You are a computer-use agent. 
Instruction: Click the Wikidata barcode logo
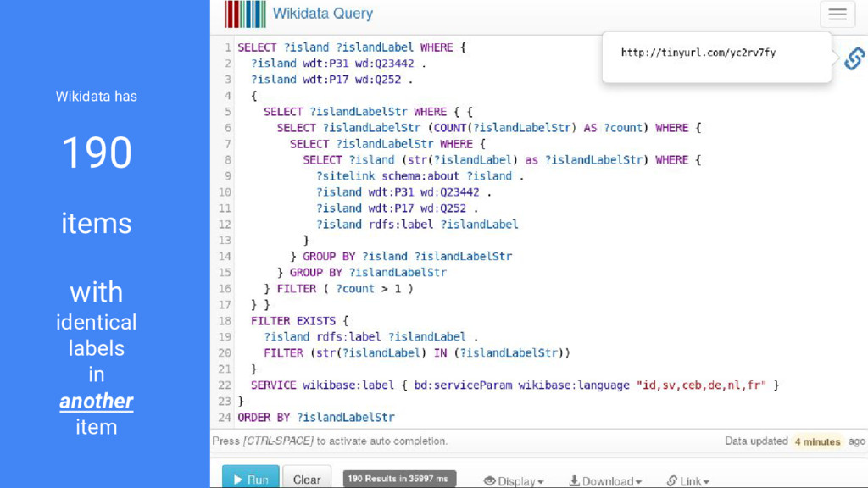(x=245, y=14)
